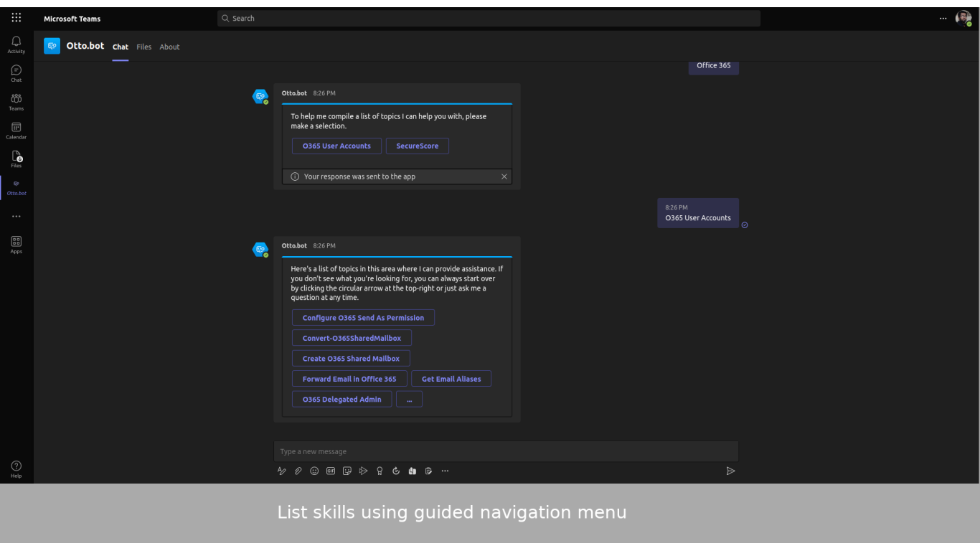980x551 pixels.
Task: Click the Otto.bot header logo
Action: 52,46
